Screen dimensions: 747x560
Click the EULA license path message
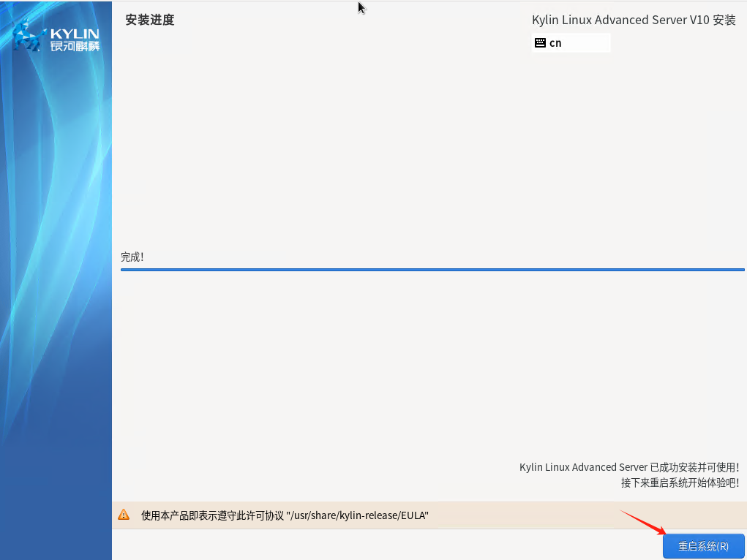click(285, 515)
